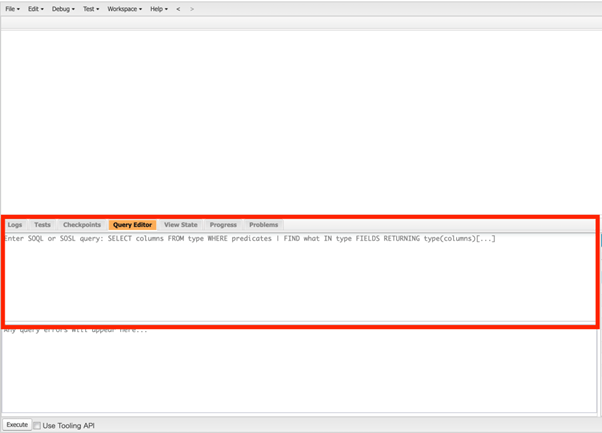Click the query errors output area
The height and width of the screenshot is (433, 602).
[x=300, y=370]
